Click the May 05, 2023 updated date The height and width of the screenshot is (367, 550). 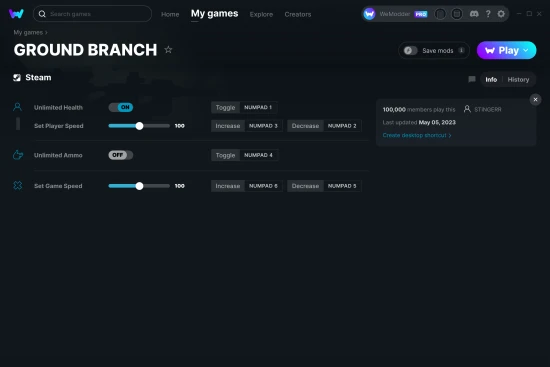(437, 122)
